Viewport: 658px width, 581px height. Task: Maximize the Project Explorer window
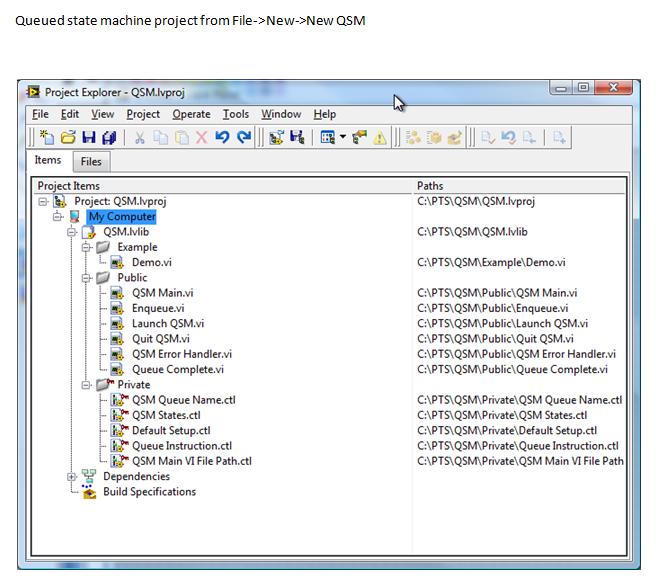(x=583, y=87)
